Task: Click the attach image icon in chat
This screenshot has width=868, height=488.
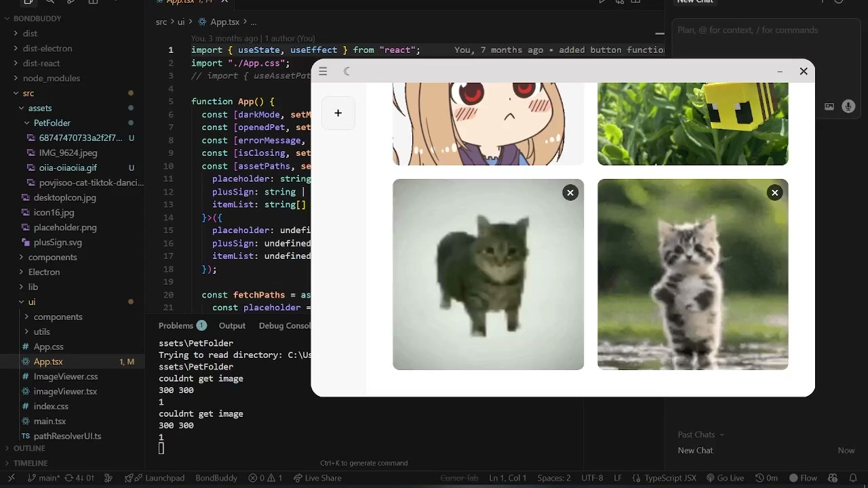Action: [829, 106]
